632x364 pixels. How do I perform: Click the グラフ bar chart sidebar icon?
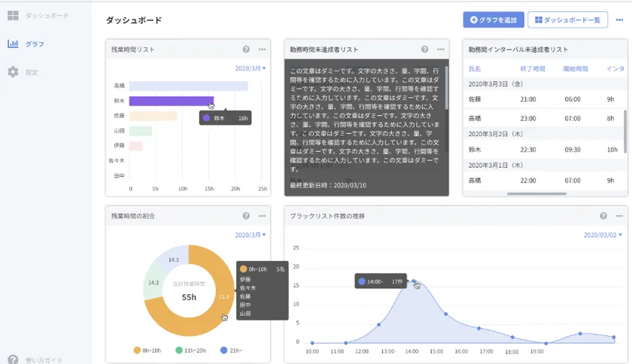(13, 44)
